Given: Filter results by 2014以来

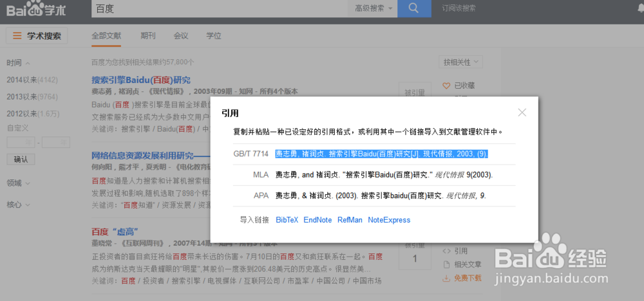Looking at the screenshot, I should tap(32, 80).
